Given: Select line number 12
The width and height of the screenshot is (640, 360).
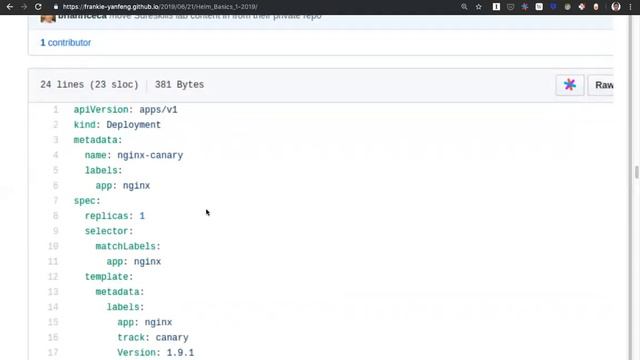Looking at the screenshot, I should point(53,276).
